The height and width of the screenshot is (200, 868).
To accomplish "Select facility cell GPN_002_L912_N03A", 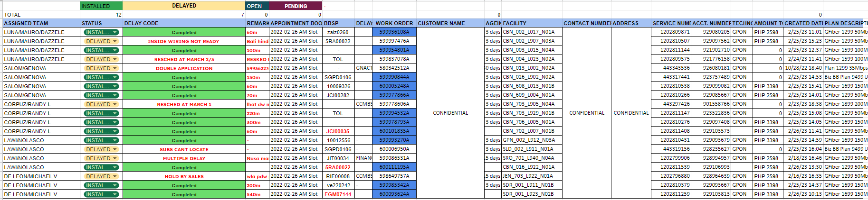I will pyautogui.click(x=532, y=140).
